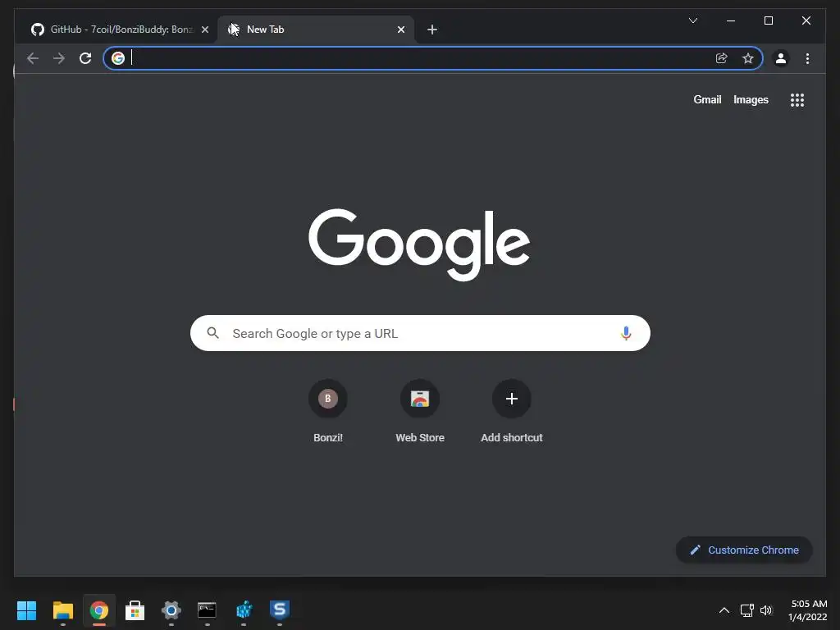The height and width of the screenshot is (630, 840).
Task: Close the GitHub BonziBuddy tab
Action: coord(204,30)
